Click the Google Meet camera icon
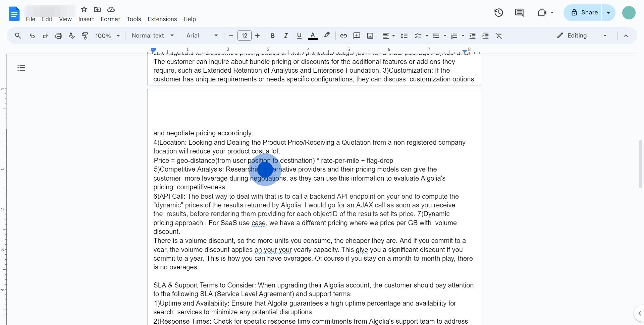 pos(542,13)
